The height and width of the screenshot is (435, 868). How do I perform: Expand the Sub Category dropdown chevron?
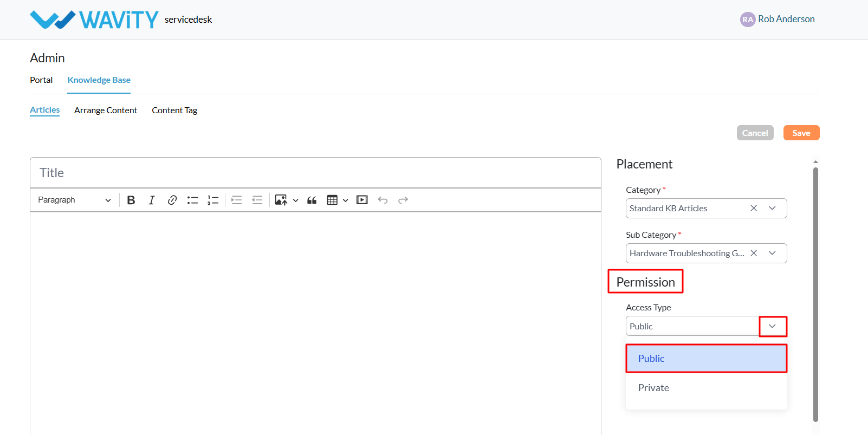(x=772, y=253)
